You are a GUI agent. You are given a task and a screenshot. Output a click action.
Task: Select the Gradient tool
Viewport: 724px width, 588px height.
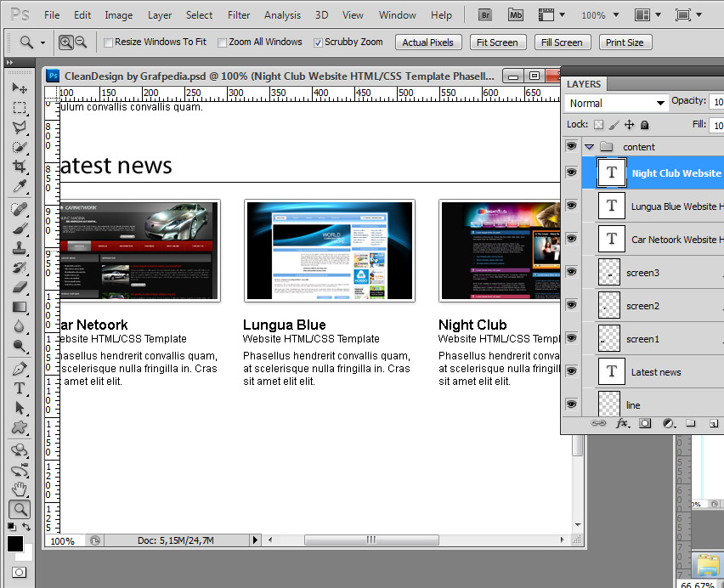(20, 307)
